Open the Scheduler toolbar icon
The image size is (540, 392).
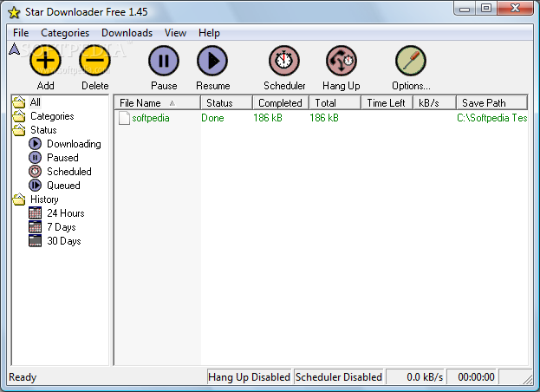[x=284, y=62]
